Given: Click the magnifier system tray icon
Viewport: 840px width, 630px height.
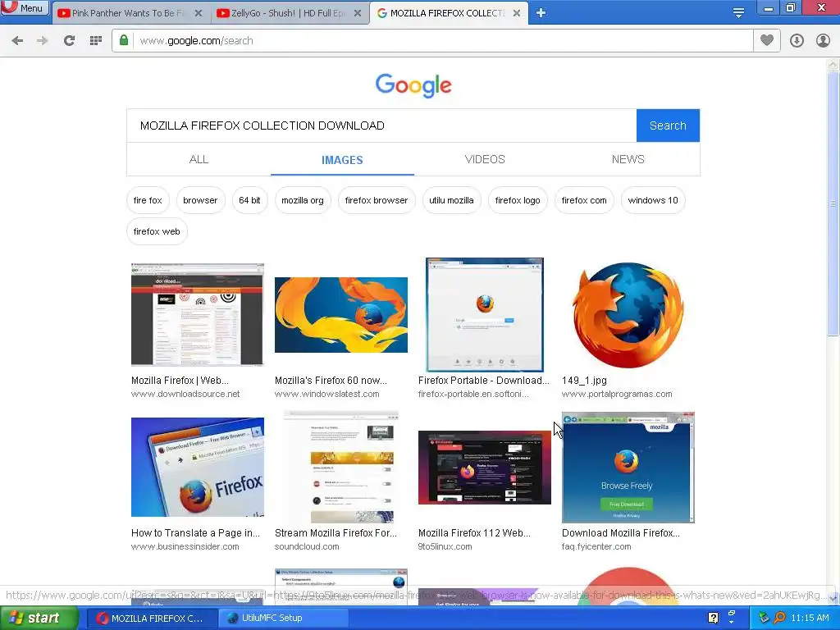Looking at the screenshot, I should pos(780,618).
